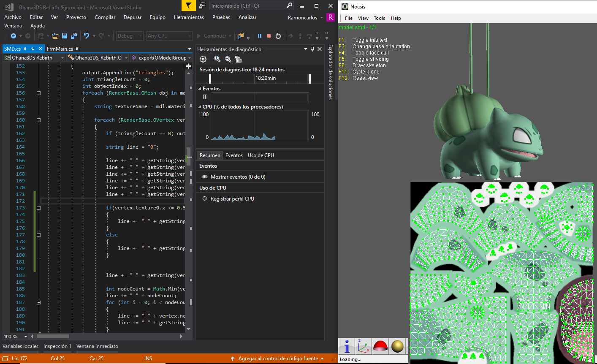Open the Any CPU platform dropdown

(168, 36)
